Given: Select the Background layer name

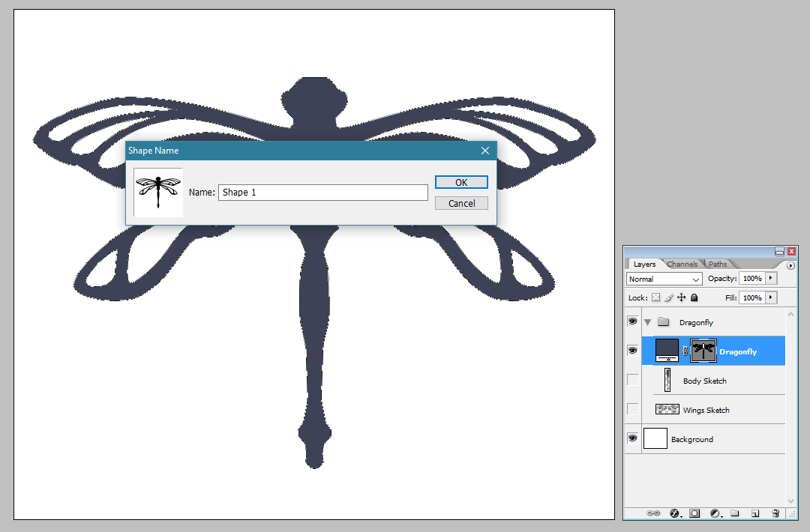Looking at the screenshot, I should (x=691, y=440).
